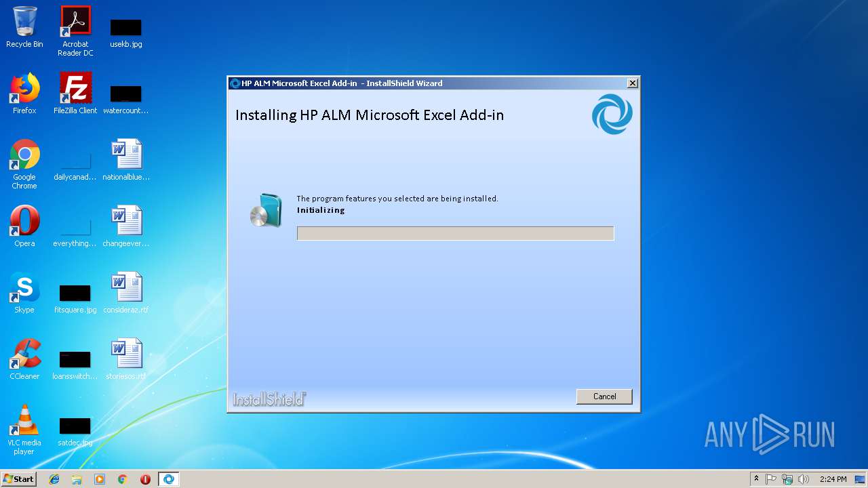Viewport: 868px width, 488px height.
Task: Select the dailycanad desktop file
Action: pyautogui.click(x=75, y=165)
